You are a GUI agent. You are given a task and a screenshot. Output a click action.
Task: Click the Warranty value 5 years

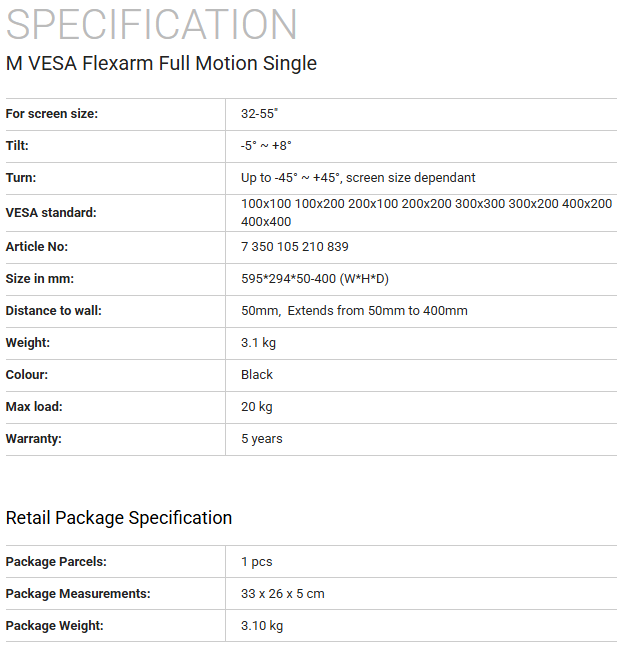point(262,439)
